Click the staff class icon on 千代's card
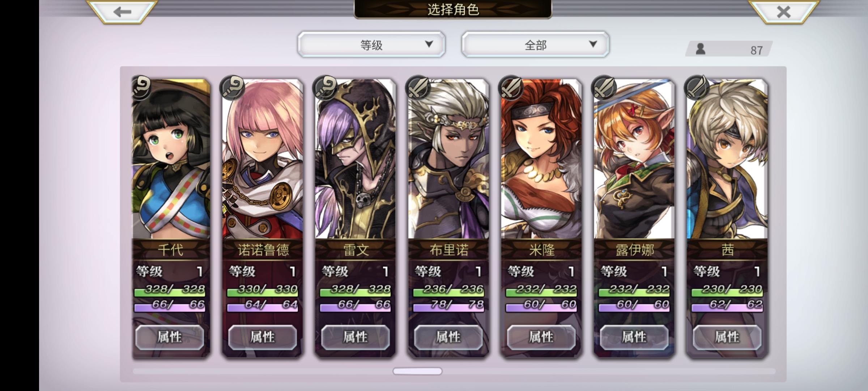Image resolution: width=868 pixels, height=391 pixels. point(141,88)
